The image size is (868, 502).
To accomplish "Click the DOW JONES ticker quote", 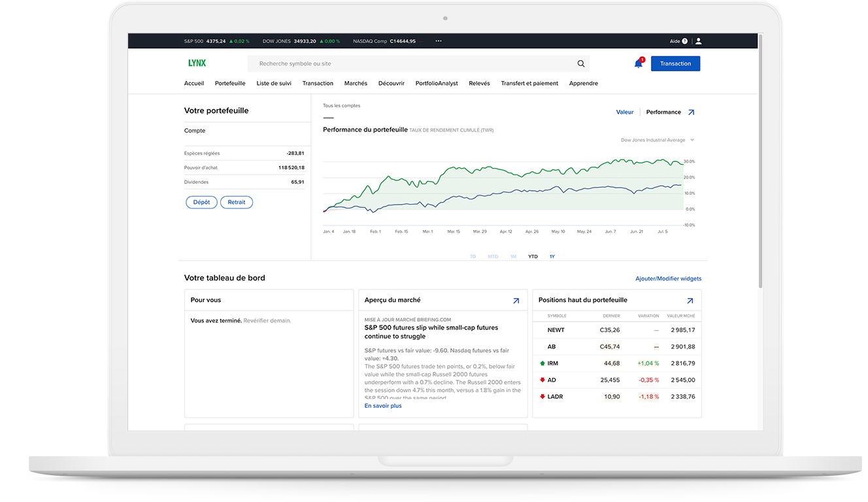I will click(301, 41).
